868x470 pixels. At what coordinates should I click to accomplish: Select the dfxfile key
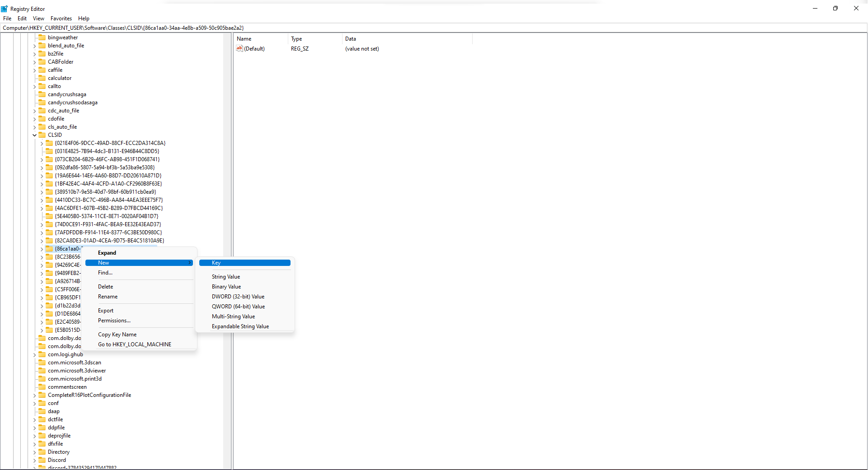click(56, 444)
